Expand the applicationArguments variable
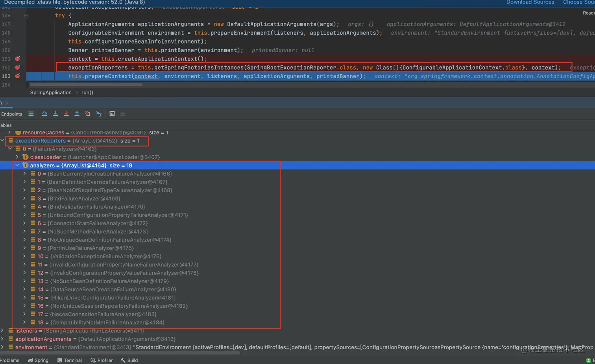This screenshot has width=595, height=364. (2, 338)
